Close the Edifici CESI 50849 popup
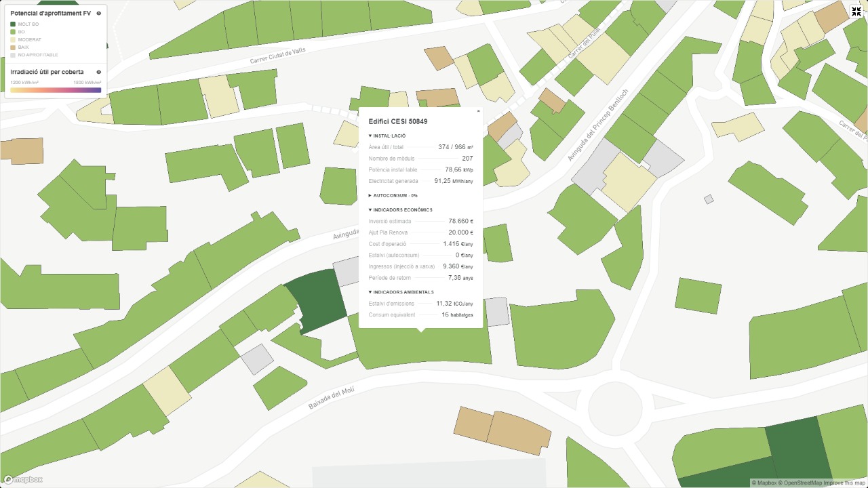The height and width of the screenshot is (488, 868). click(478, 111)
